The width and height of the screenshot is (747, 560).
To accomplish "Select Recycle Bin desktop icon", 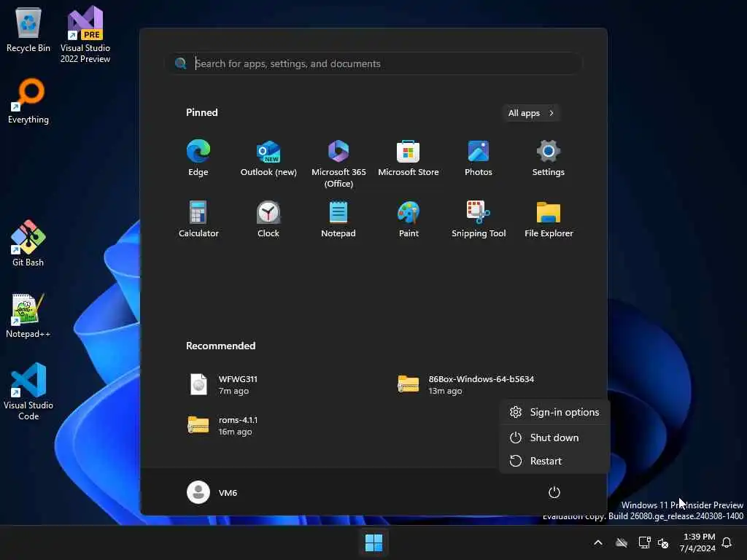I will (x=28, y=29).
